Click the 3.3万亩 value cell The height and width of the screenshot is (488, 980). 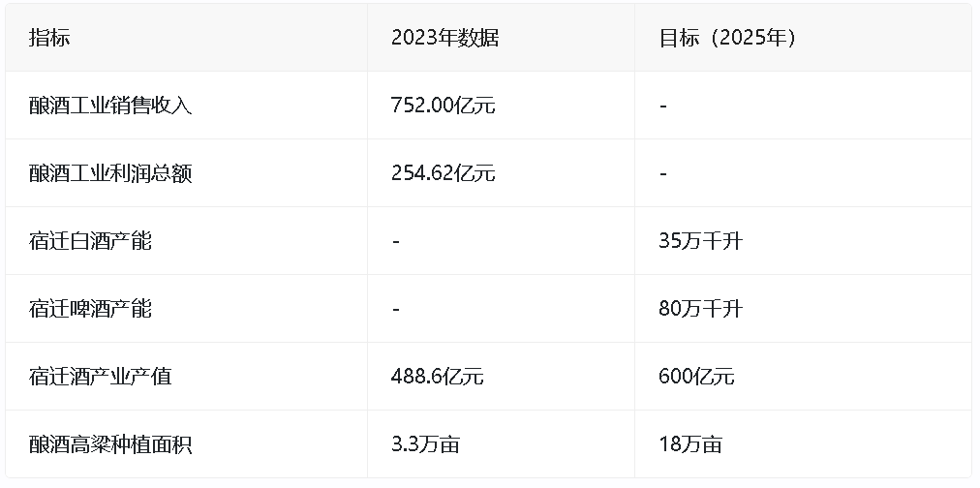coord(425,444)
